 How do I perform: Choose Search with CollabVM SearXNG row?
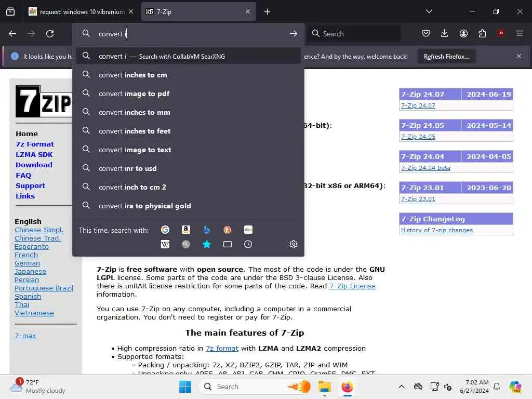[x=188, y=56]
